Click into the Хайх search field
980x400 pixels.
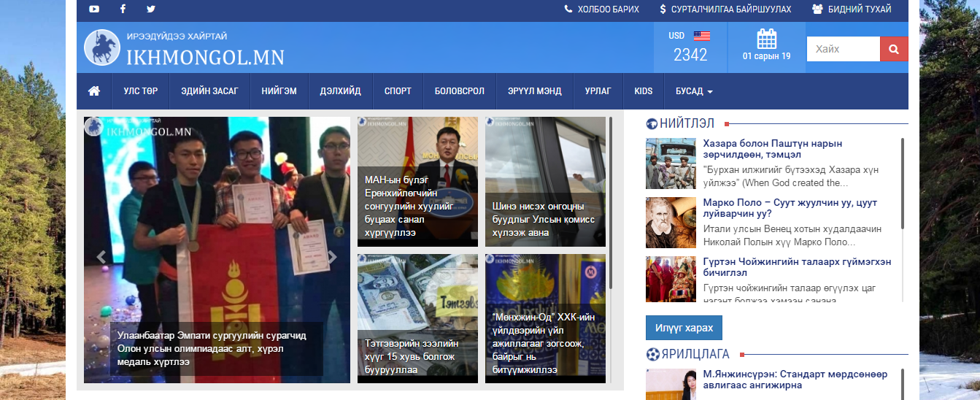843,49
